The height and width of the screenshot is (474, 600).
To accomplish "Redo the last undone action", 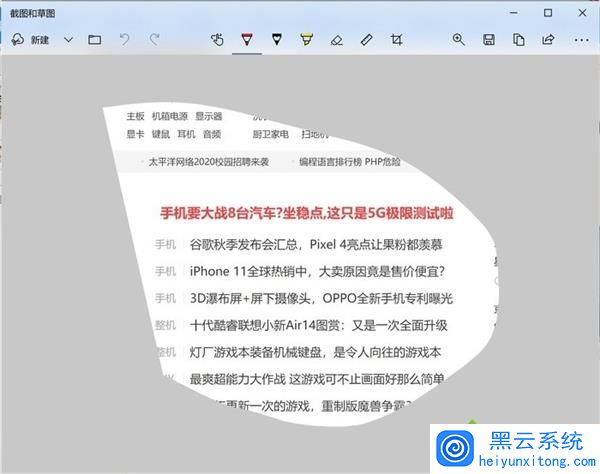I will (154, 40).
